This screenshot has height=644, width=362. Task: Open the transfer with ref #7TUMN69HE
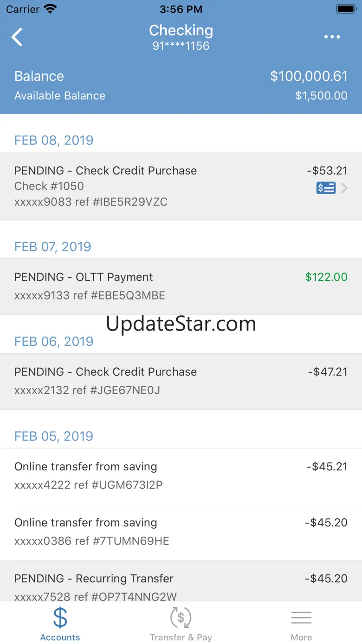coord(181,532)
